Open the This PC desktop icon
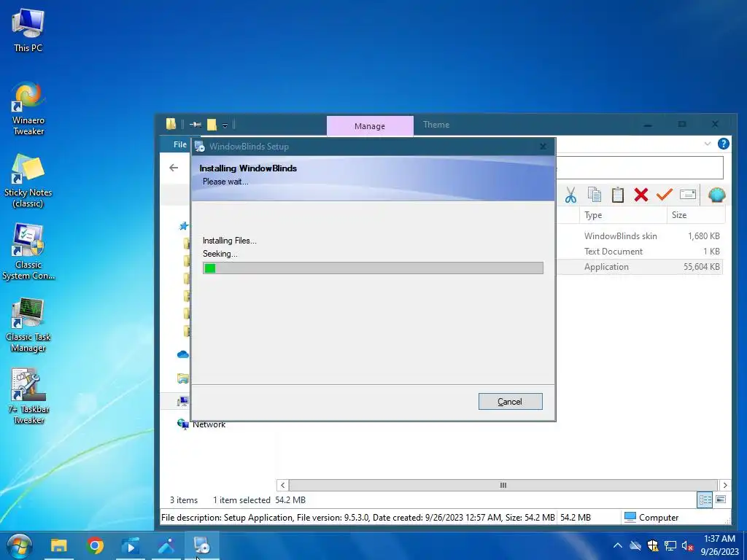Screen dimensions: 747x560 tap(28, 30)
